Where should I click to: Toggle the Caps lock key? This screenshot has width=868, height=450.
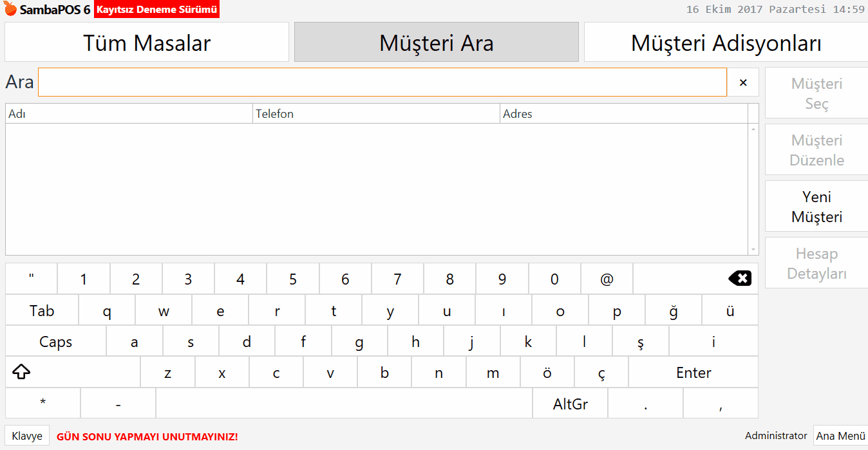coord(55,342)
